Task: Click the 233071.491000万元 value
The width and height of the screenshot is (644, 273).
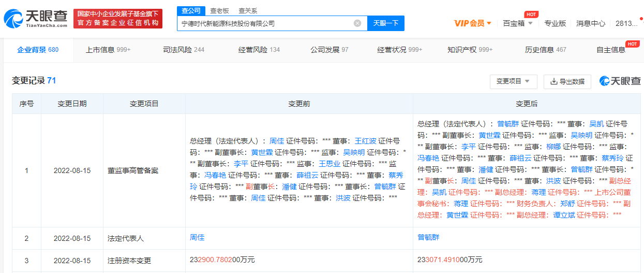Action: (x=450, y=260)
